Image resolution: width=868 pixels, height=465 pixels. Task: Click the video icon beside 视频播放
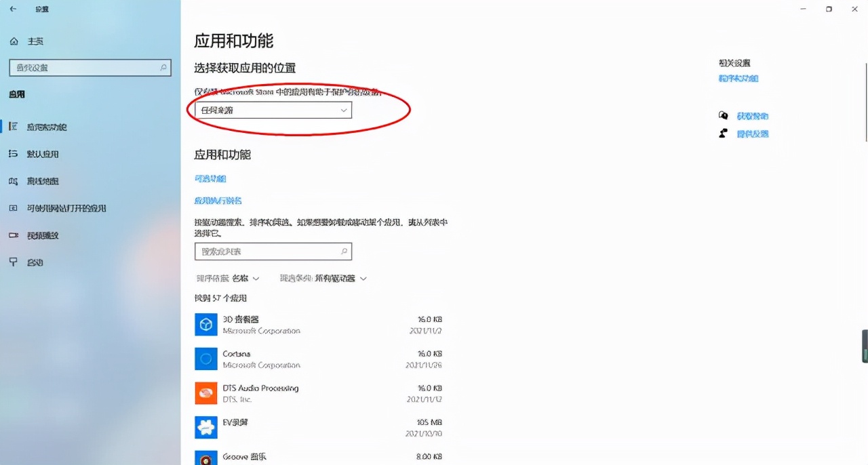14,235
